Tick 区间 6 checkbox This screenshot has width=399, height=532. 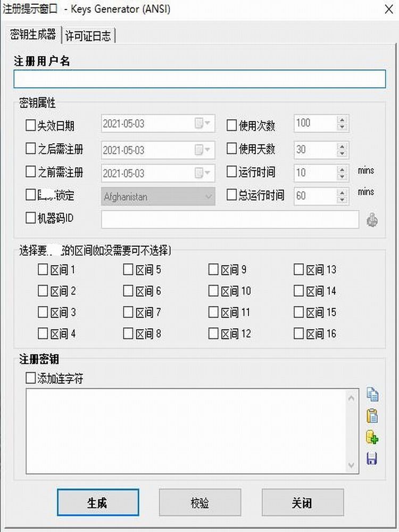[128, 291]
